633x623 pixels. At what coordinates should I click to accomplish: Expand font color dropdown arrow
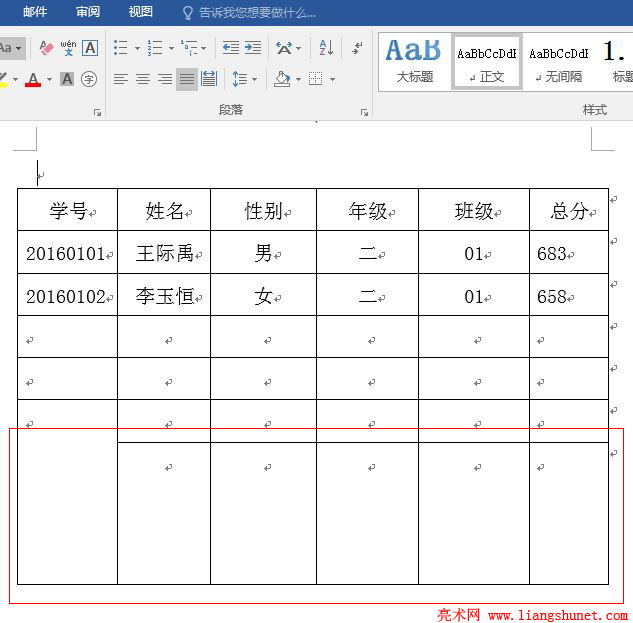[x=49, y=80]
